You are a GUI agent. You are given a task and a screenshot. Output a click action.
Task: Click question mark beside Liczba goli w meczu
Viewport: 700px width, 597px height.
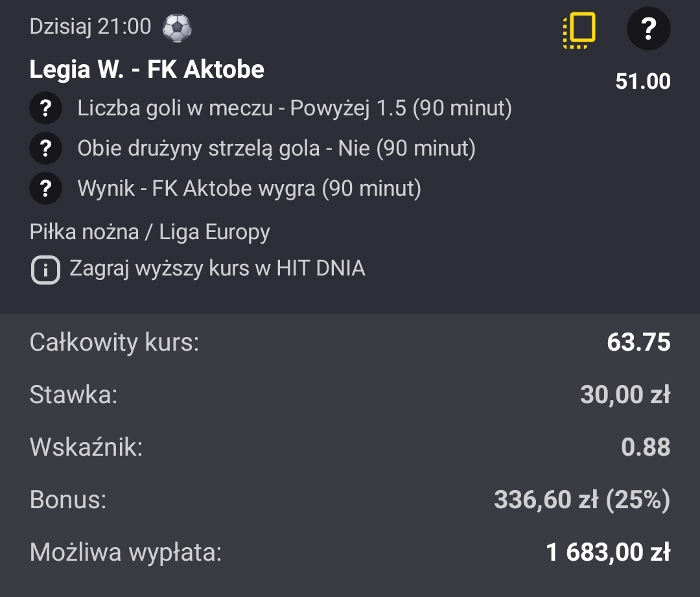pos(45,108)
